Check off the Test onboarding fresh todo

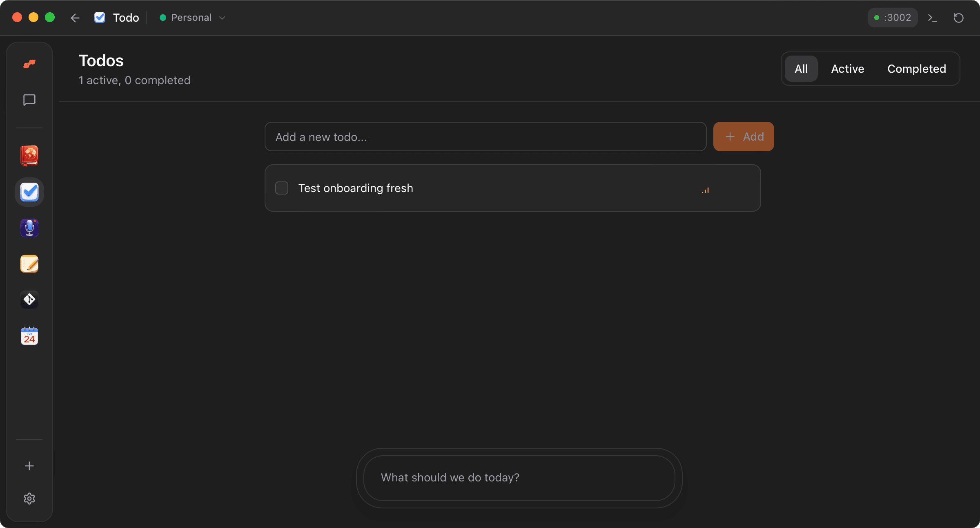click(x=281, y=188)
